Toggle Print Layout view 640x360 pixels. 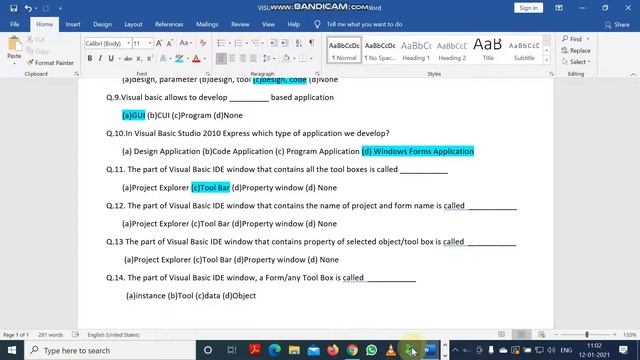click(521, 335)
